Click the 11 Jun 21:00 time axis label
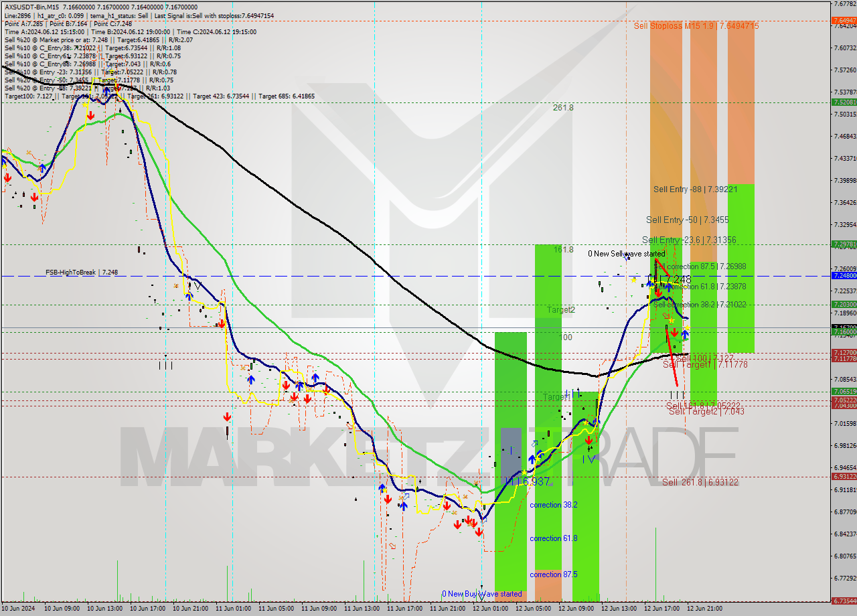Image resolution: width=857 pixels, height=616 pixels. [x=447, y=609]
